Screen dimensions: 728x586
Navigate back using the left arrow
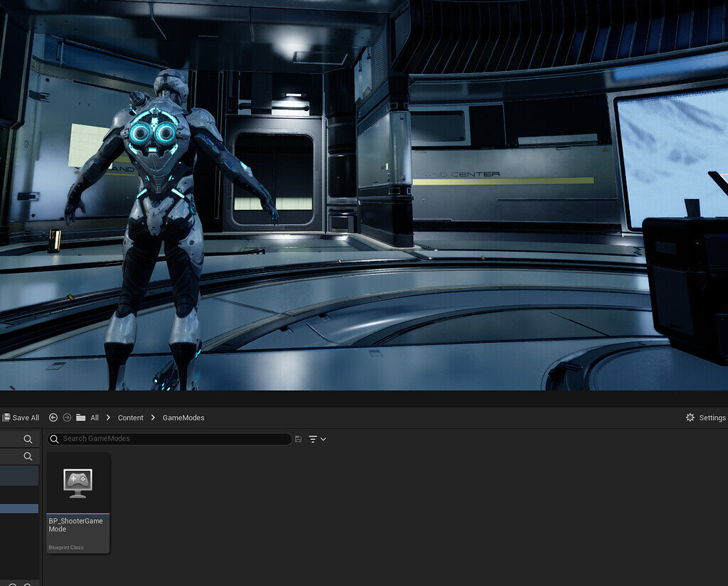(x=53, y=417)
